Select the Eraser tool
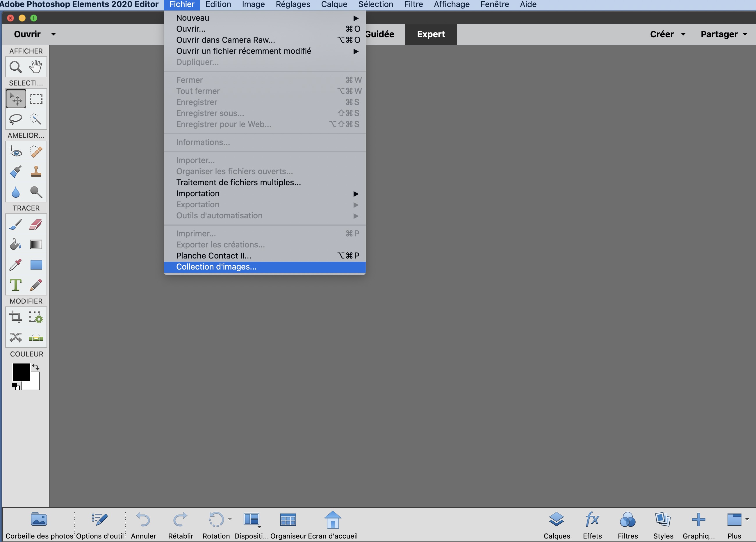The height and width of the screenshot is (542, 756). coord(35,224)
